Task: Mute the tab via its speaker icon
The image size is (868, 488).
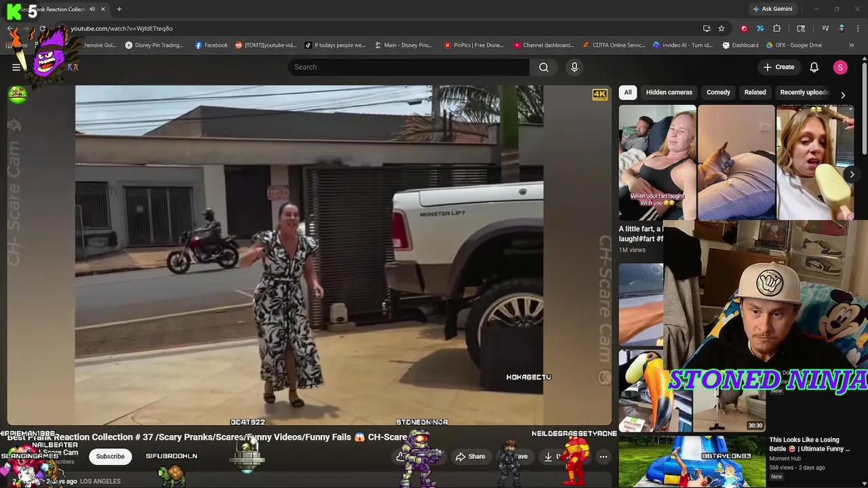Action: (92, 9)
